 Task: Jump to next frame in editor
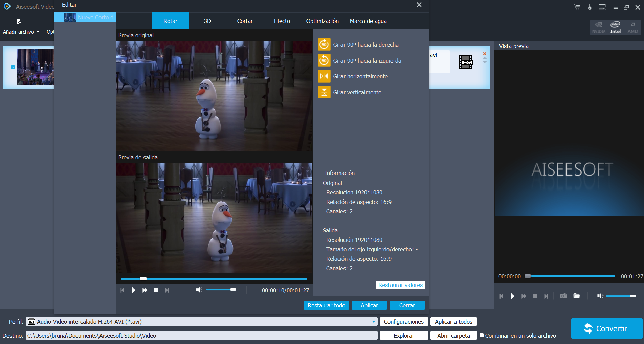coord(167,290)
